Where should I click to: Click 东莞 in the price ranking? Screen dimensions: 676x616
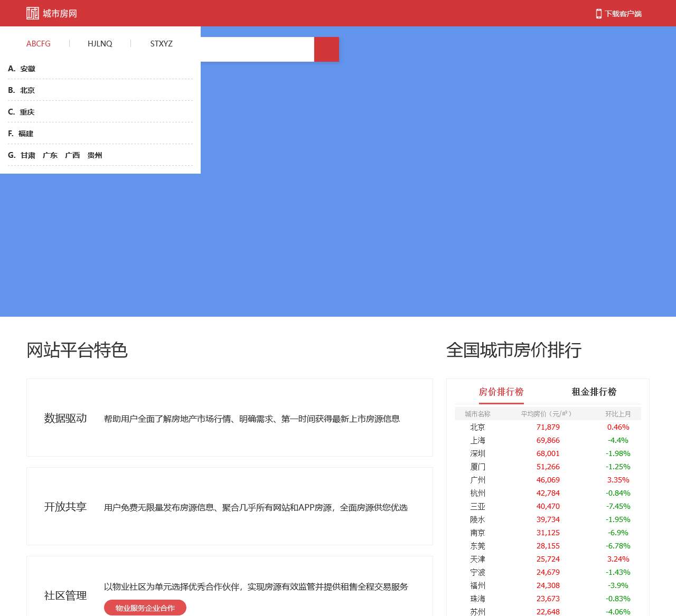click(x=478, y=546)
